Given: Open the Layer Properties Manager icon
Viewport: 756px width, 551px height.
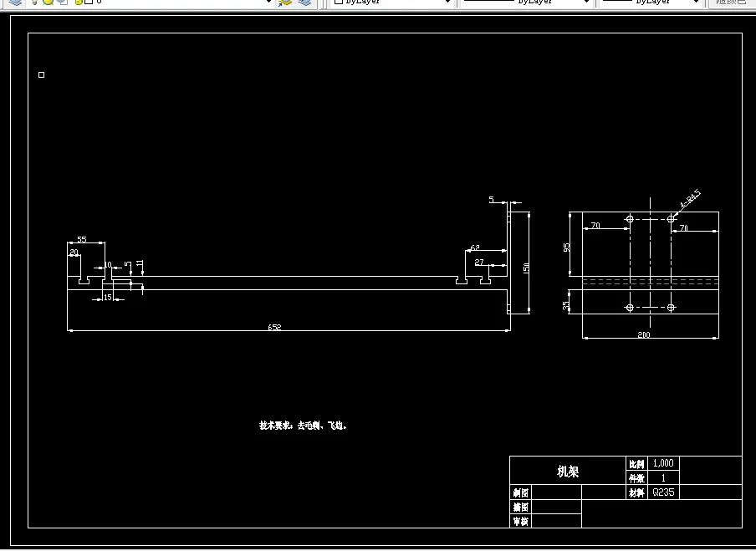Looking at the screenshot, I should click(x=15, y=3).
